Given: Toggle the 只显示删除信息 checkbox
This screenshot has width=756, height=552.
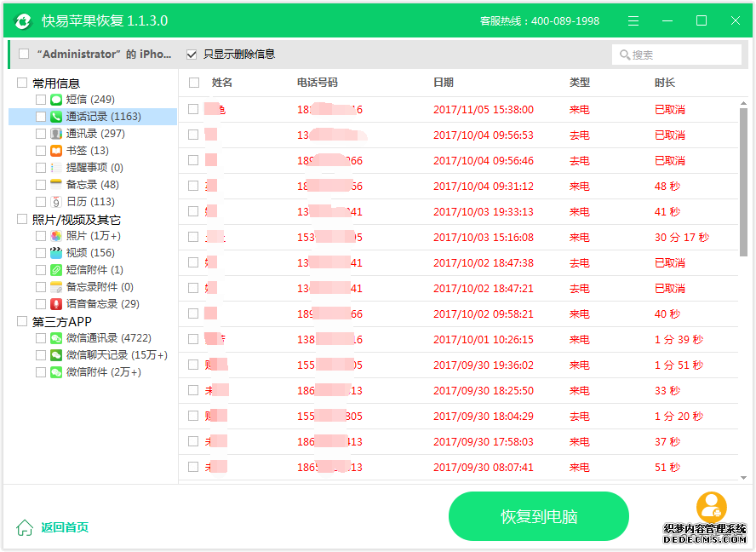Looking at the screenshot, I should tap(192, 55).
